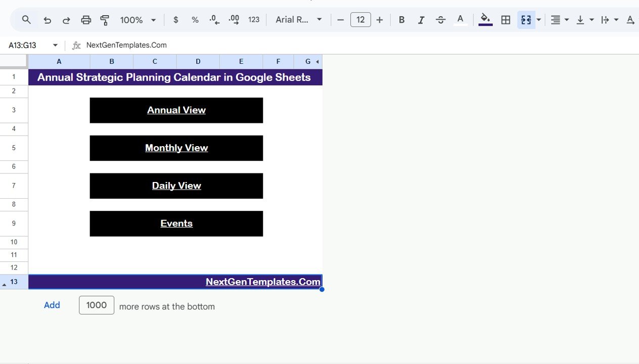
Task: Open the horizontal align menu
Action: [559, 20]
